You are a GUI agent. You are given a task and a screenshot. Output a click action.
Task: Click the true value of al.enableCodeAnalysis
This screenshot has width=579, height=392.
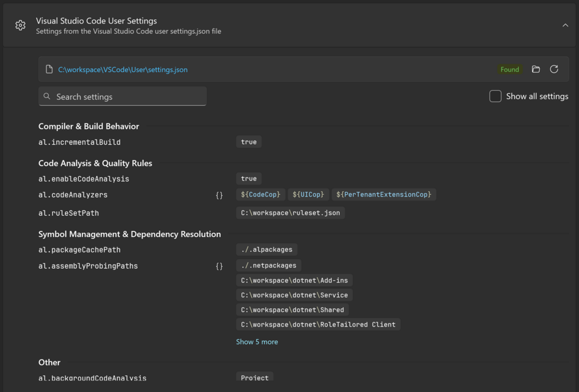click(249, 179)
